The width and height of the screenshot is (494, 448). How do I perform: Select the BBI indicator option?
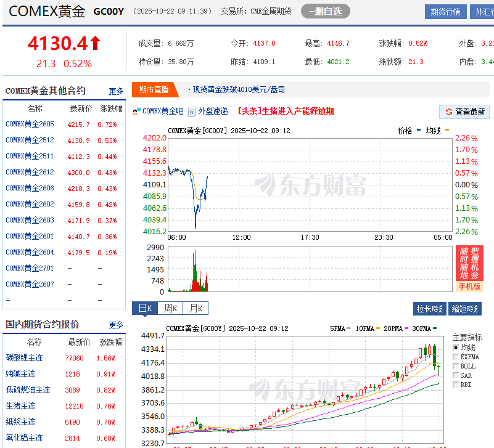(x=456, y=385)
